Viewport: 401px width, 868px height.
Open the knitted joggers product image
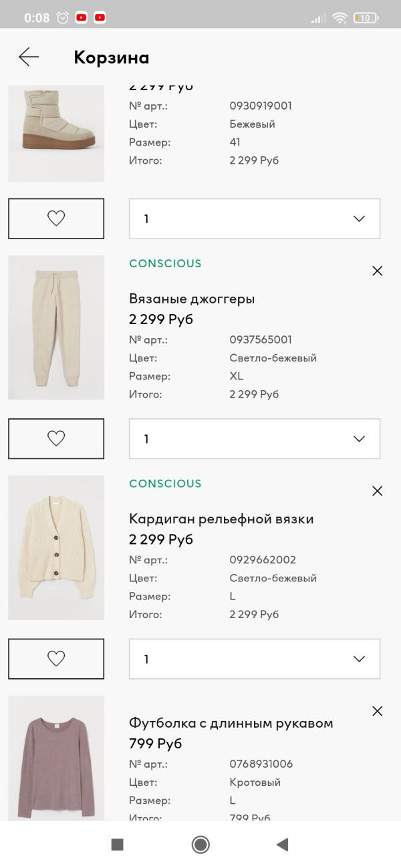coord(56,327)
